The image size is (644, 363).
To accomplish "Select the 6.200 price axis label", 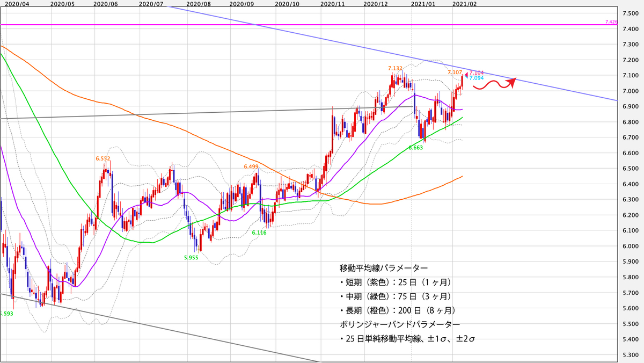I will (x=630, y=215).
